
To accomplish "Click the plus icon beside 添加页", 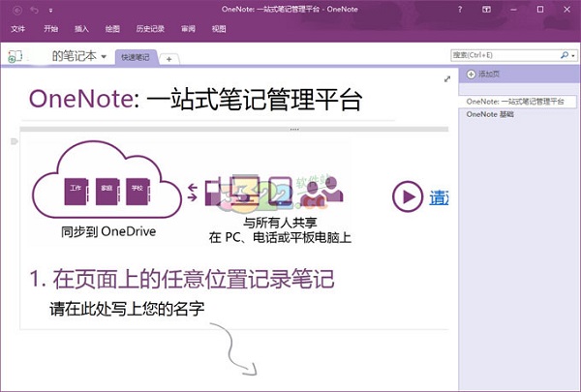I will [x=472, y=75].
